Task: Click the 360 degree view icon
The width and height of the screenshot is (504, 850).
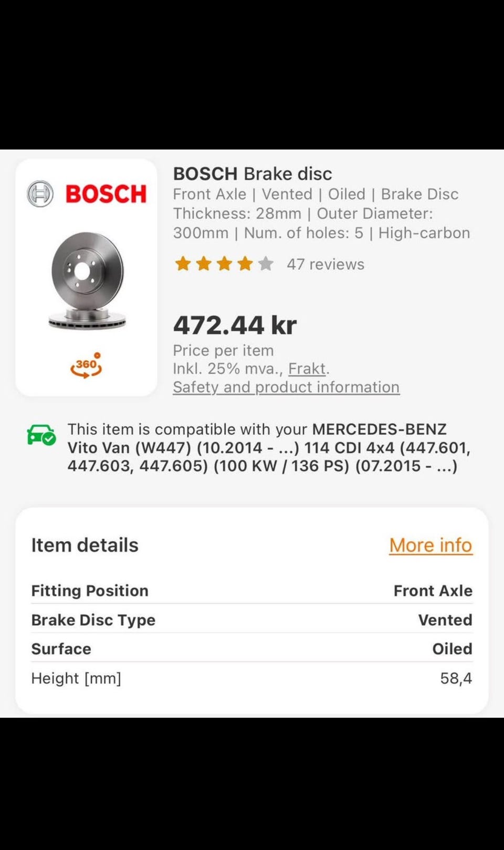Action: [x=86, y=365]
